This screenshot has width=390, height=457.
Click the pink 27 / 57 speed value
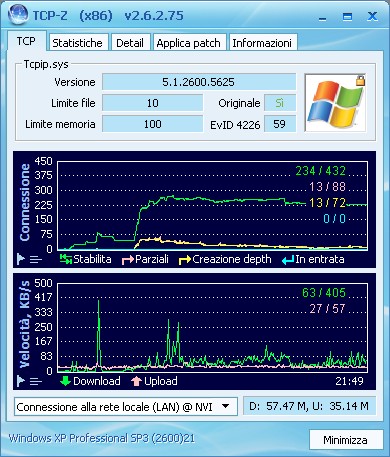[x=327, y=309]
